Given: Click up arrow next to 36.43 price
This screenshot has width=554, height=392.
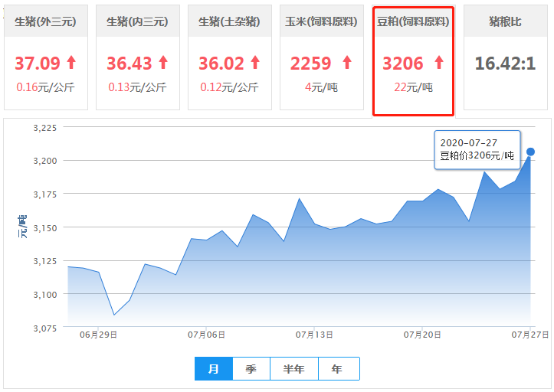Looking at the screenshot, I should click(163, 62).
